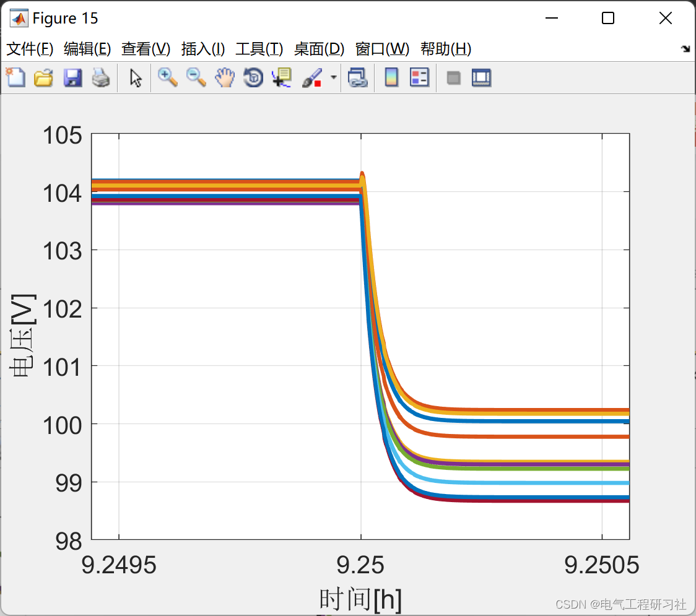The height and width of the screenshot is (616, 696).
Task: Click the x-axis tick label 9.2505
Action: coord(601,565)
